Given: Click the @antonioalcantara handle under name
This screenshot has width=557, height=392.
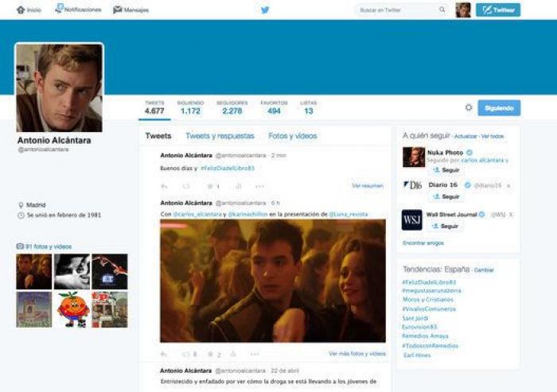Looking at the screenshot, I should [43, 149].
